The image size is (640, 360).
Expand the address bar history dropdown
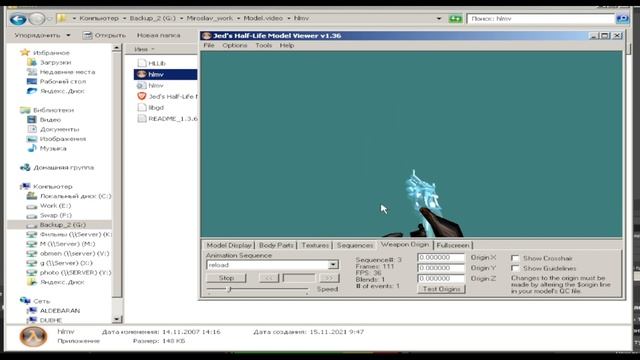[x=439, y=18]
